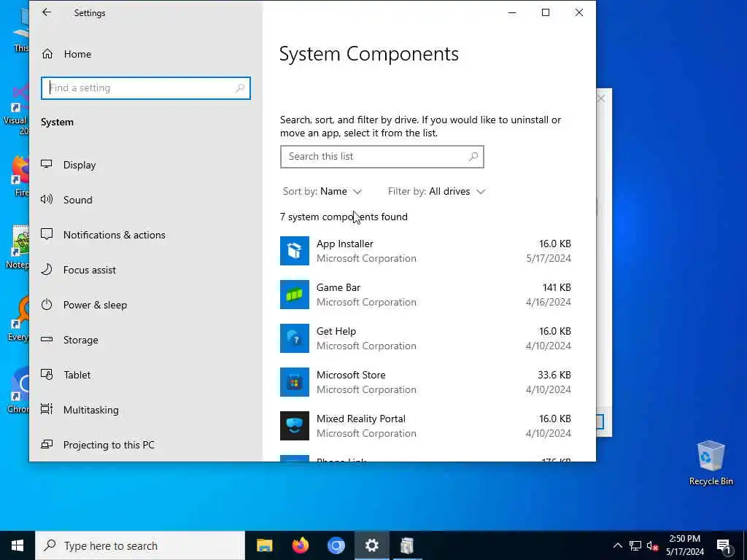Show hidden system tray icons

617,545
